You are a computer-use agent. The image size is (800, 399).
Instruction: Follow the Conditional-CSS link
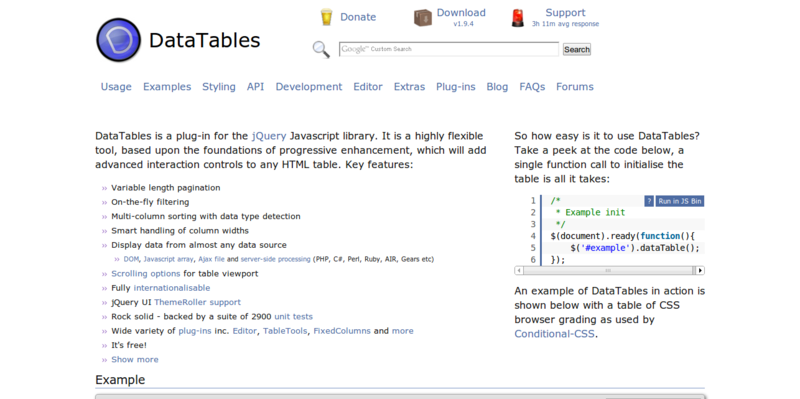click(555, 334)
